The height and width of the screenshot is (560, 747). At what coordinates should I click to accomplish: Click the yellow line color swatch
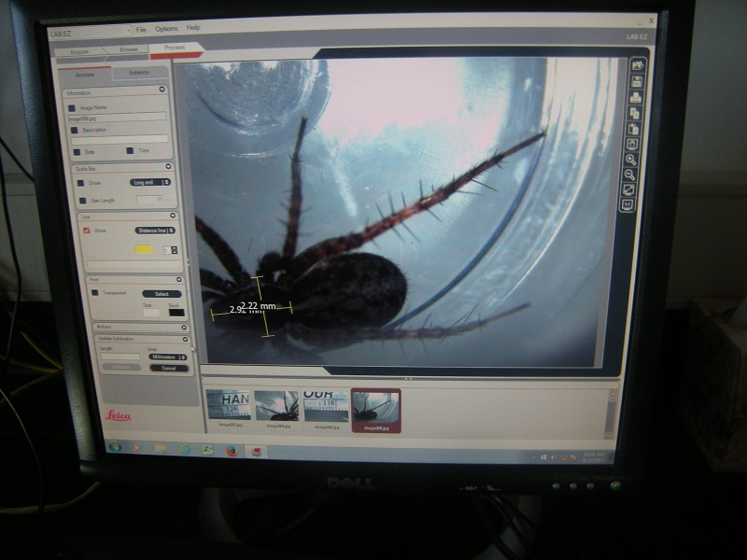coord(145,249)
